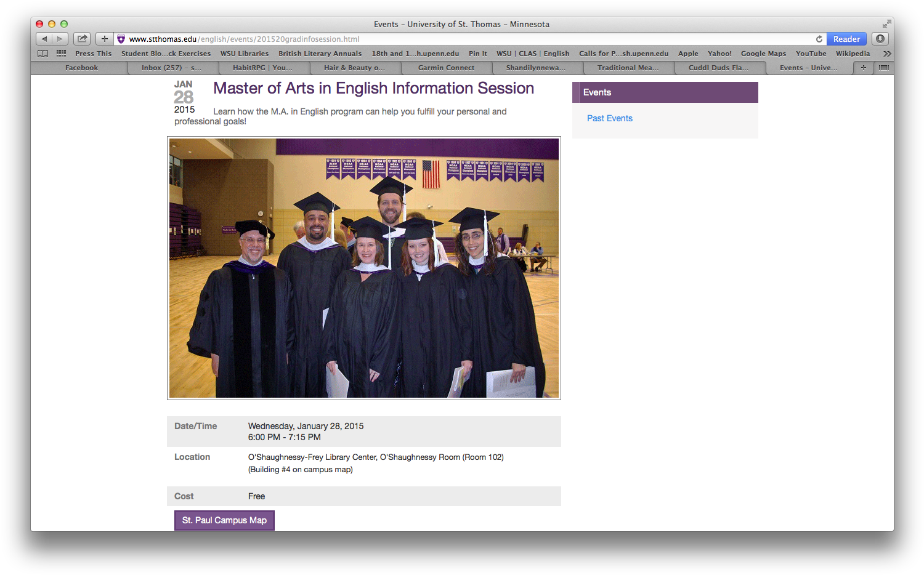This screenshot has width=924, height=575.
Task: Open the Inbox (257) tab
Action: (x=171, y=68)
